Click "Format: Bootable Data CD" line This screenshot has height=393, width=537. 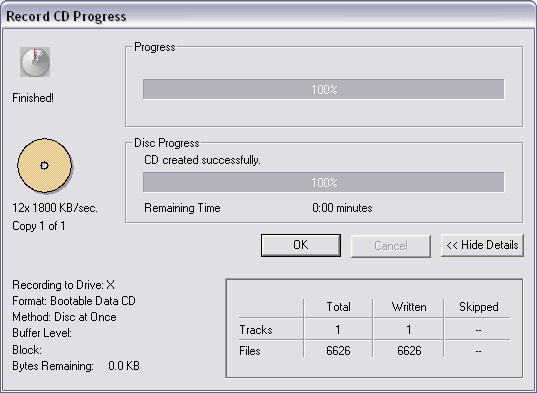[x=74, y=301]
